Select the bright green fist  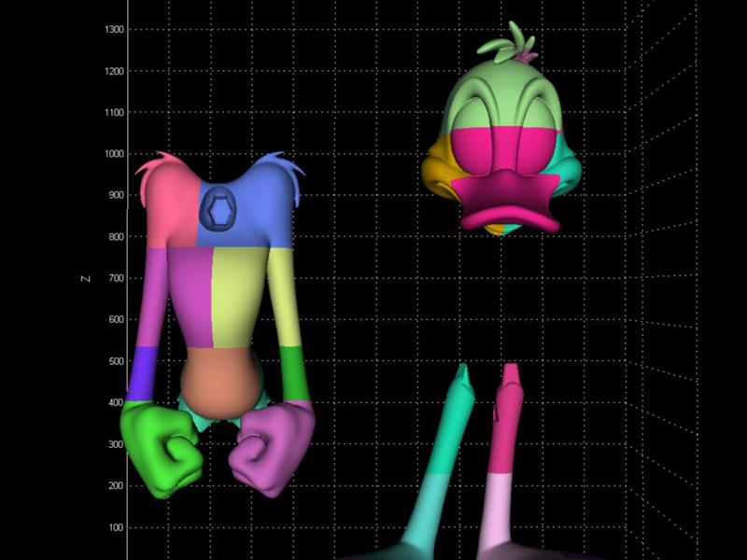pyautogui.click(x=161, y=448)
